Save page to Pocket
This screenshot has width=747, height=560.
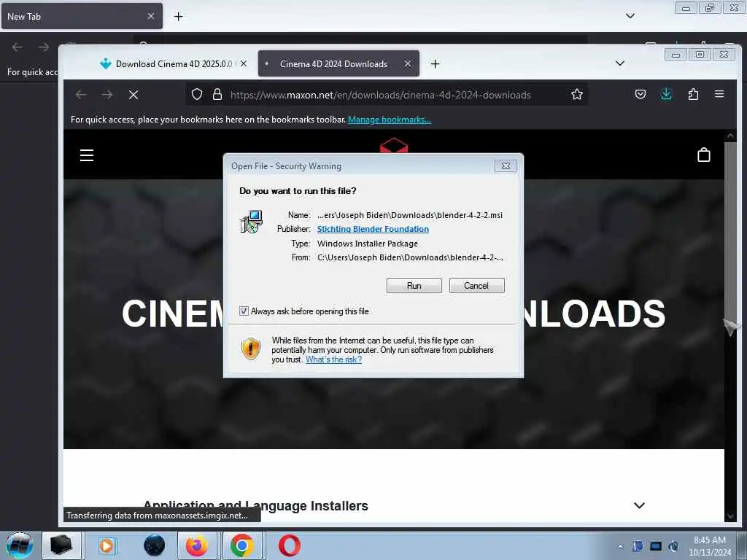point(640,94)
